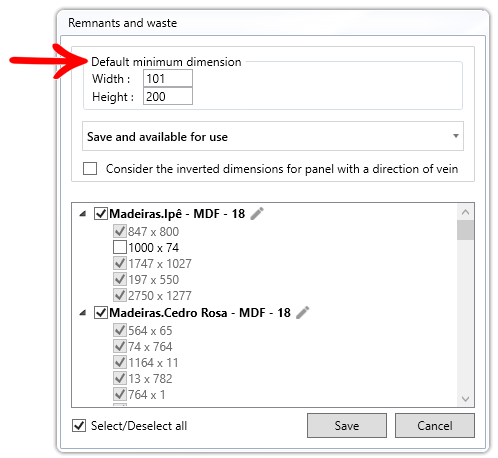The image size is (498, 458).
Task: Select the 2750 x 1277 remnant item
Action: click(x=160, y=295)
